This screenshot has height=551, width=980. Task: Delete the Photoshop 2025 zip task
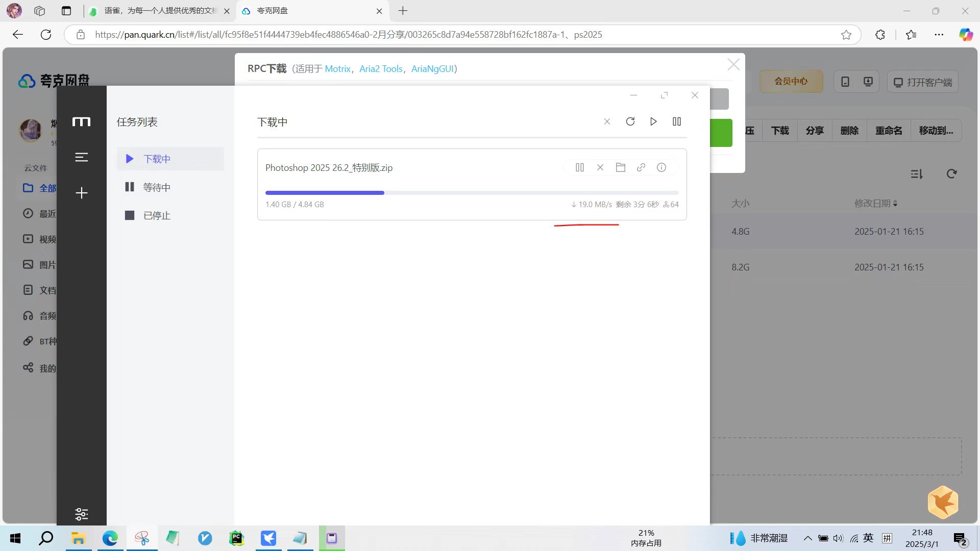pyautogui.click(x=600, y=167)
